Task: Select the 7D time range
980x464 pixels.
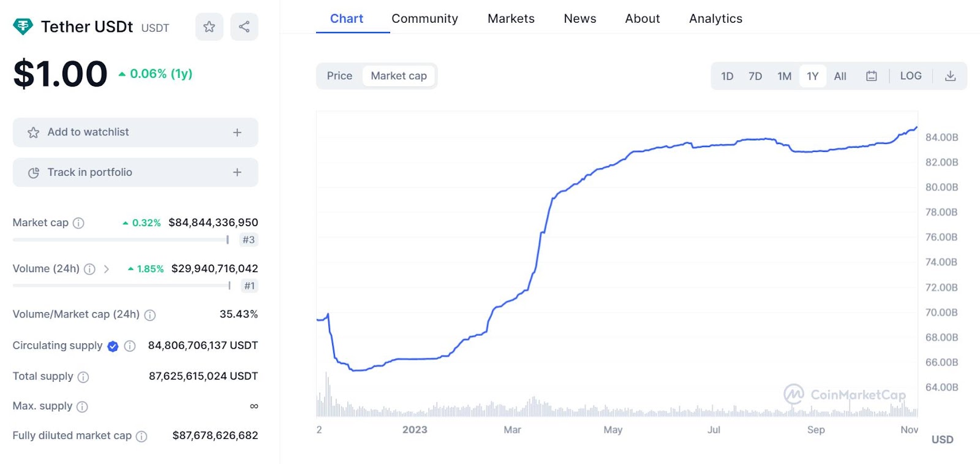Action: (x=755, y=76)
